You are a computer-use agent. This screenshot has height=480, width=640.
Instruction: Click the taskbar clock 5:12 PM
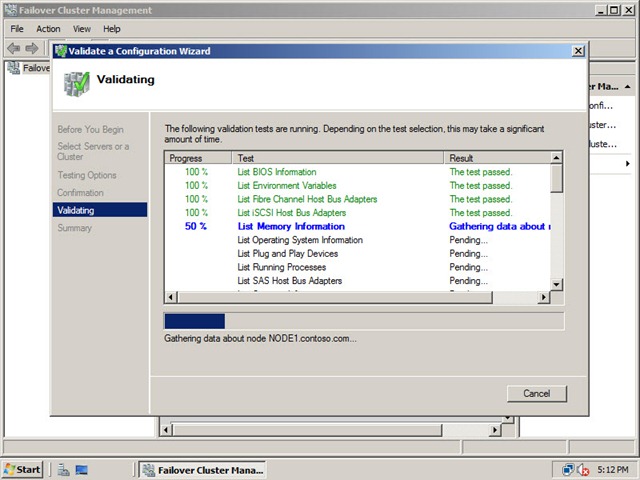[x=613, y=470]
